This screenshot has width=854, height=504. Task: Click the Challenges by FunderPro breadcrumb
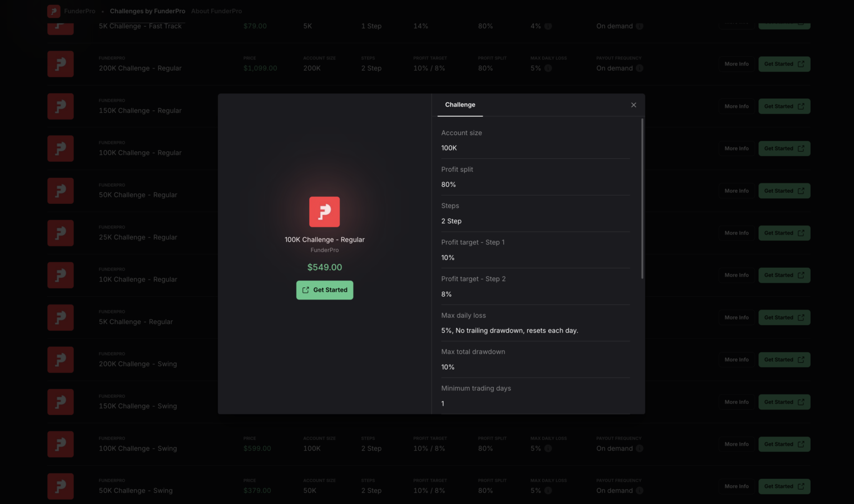(147, 11)
